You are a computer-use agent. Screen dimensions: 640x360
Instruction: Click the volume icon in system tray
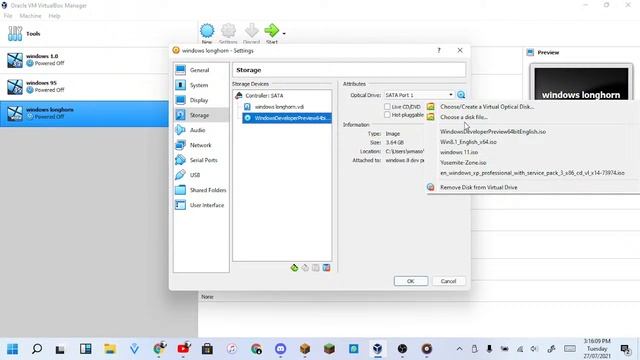[x=534, y=349]
